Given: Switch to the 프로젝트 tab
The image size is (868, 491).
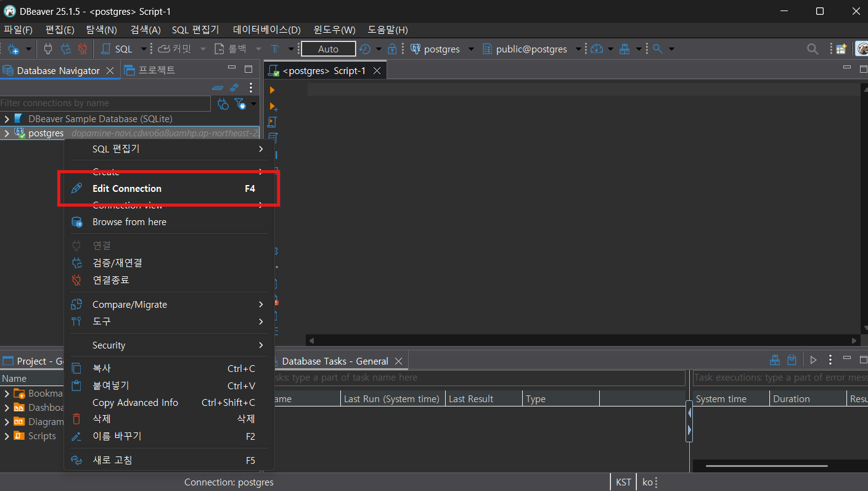Looking at the screenshot, I should pos(150,70).
